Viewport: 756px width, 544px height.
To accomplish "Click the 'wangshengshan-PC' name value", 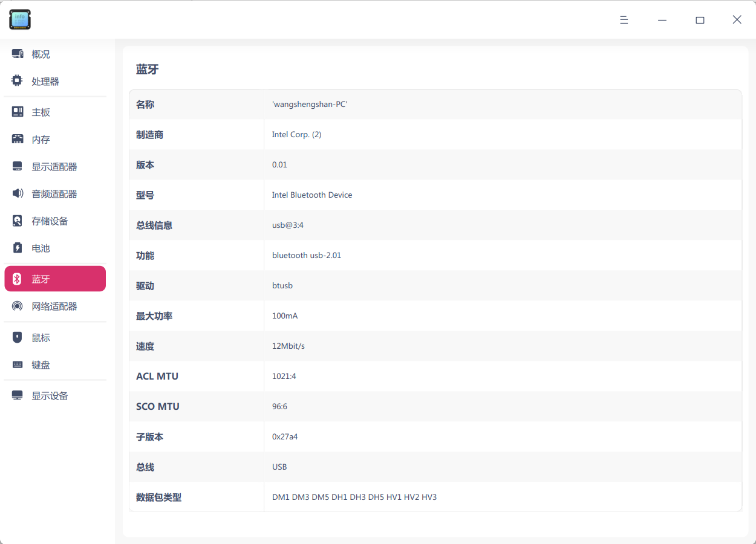I will (x=310, y=104).
